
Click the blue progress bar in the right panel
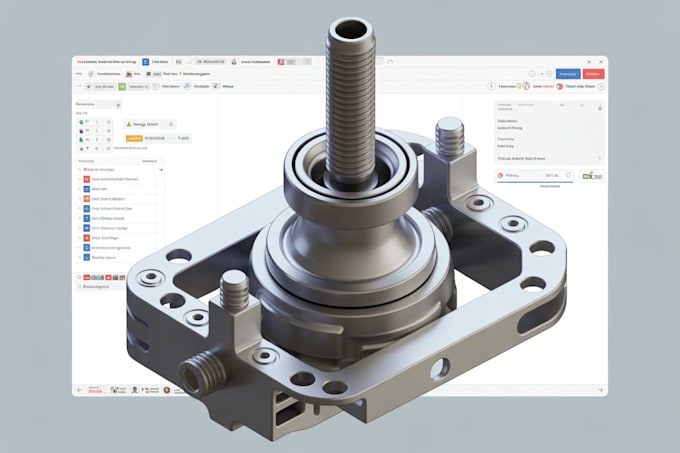535,182
